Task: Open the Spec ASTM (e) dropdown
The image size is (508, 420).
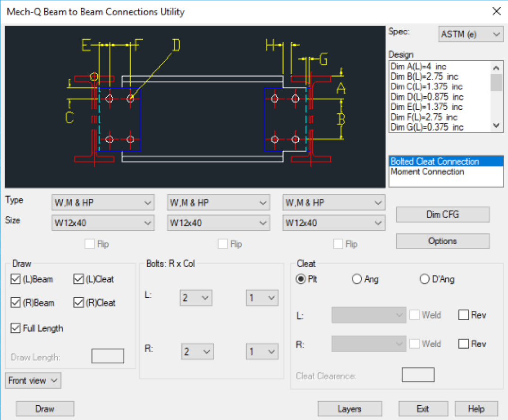Action: [x=470, y=34]
